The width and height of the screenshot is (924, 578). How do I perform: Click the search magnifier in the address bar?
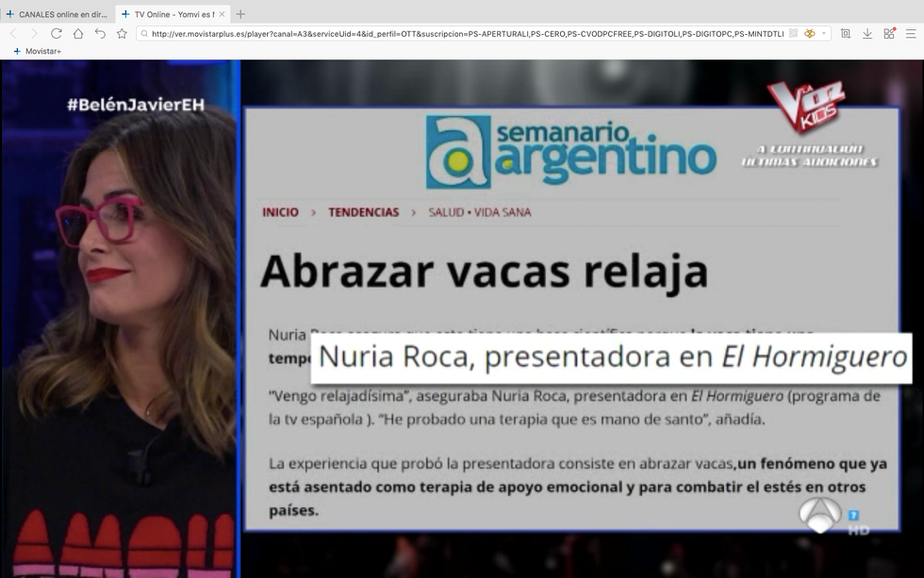(143, 34)
